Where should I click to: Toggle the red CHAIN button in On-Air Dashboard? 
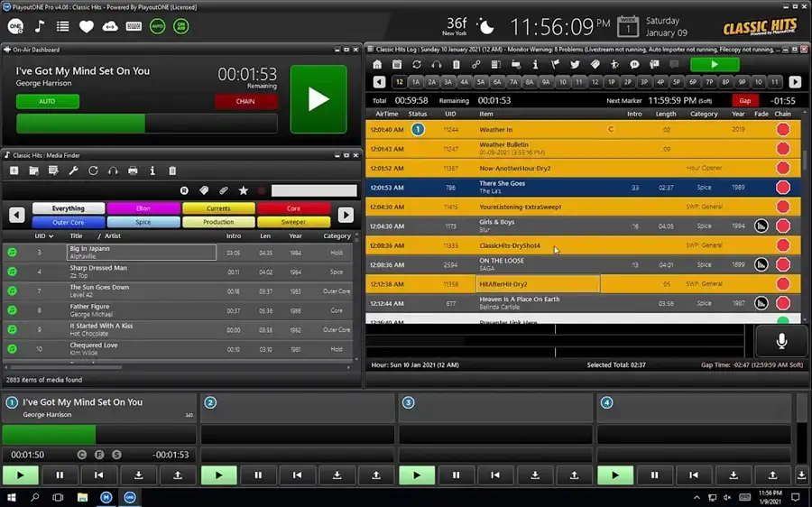(x=245, y=101)
